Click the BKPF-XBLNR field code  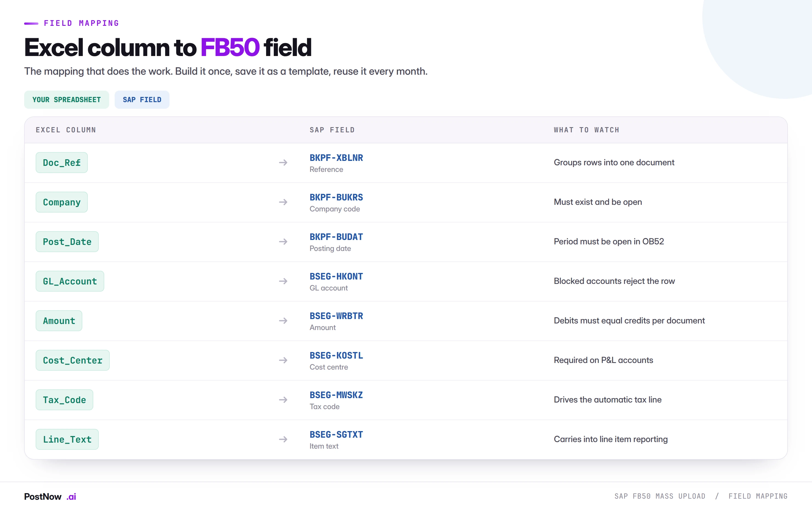pos(336,158)
